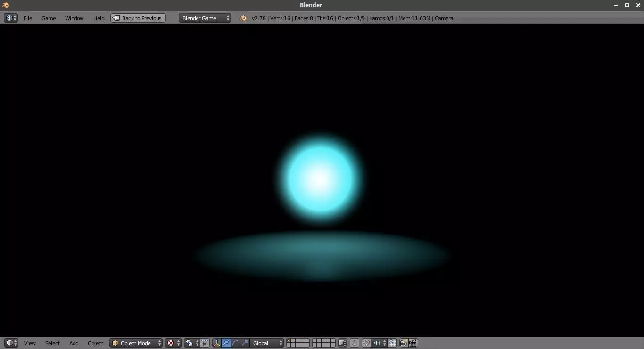The width and height of the screenshot is (644, 349).
Task: Toggle the snap magnet icon
Action: click(366, 343)
